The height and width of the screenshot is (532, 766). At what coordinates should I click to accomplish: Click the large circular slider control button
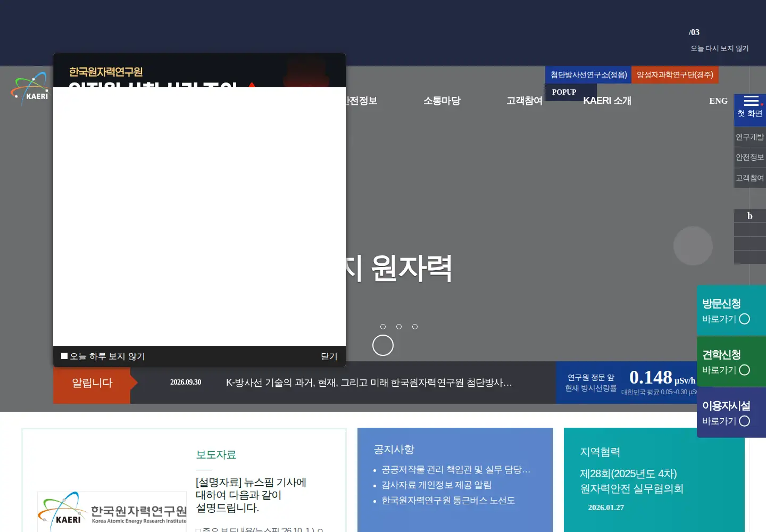(383, 345)
